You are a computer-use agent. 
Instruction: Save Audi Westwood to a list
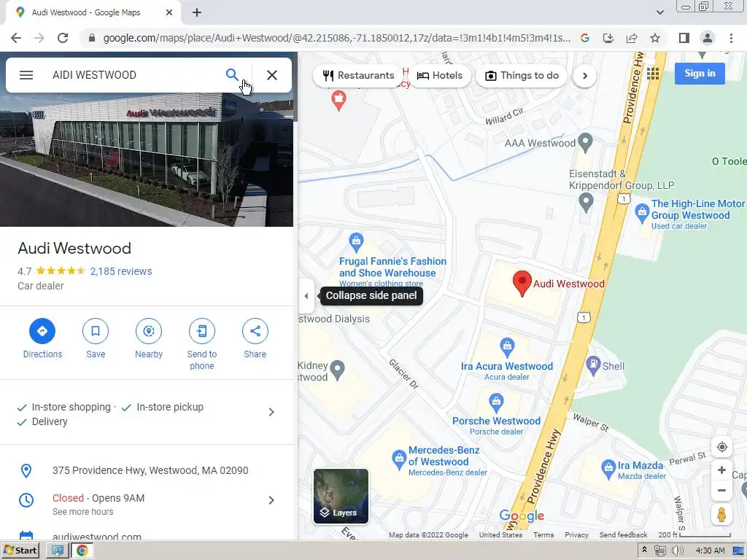(96, 331)
